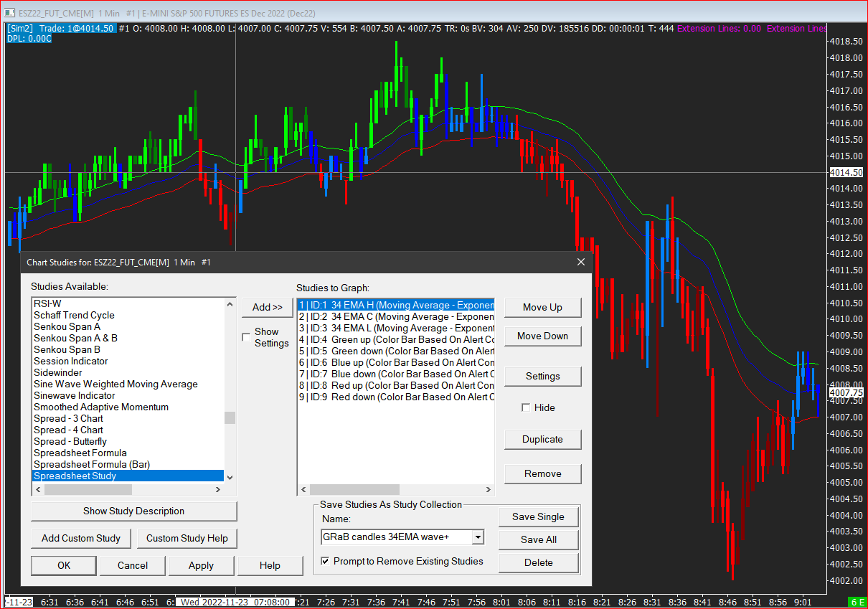The height and width of the screenshot is (609, 868).
Task: Uncheck Prompt to Remove Existing Studies
Action: [326, 561]
